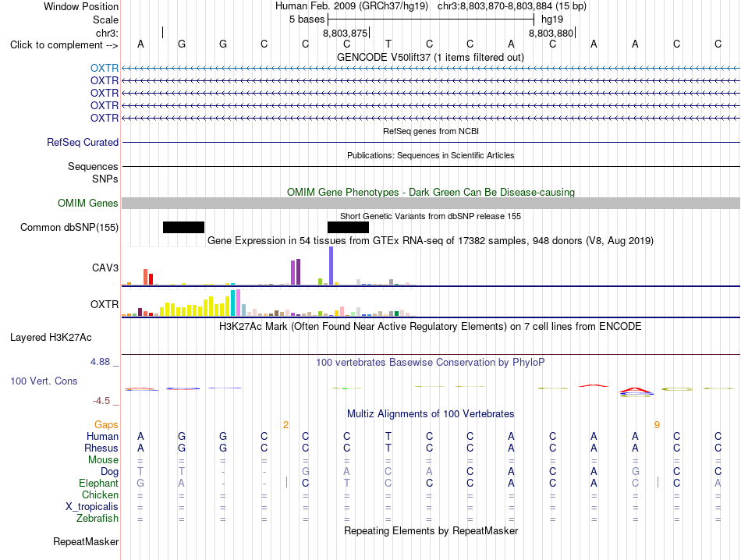Click the "-4.5" PhyloP lower scale value
The width and height of the screenshot is (741, 560).
tap(101, 401)
